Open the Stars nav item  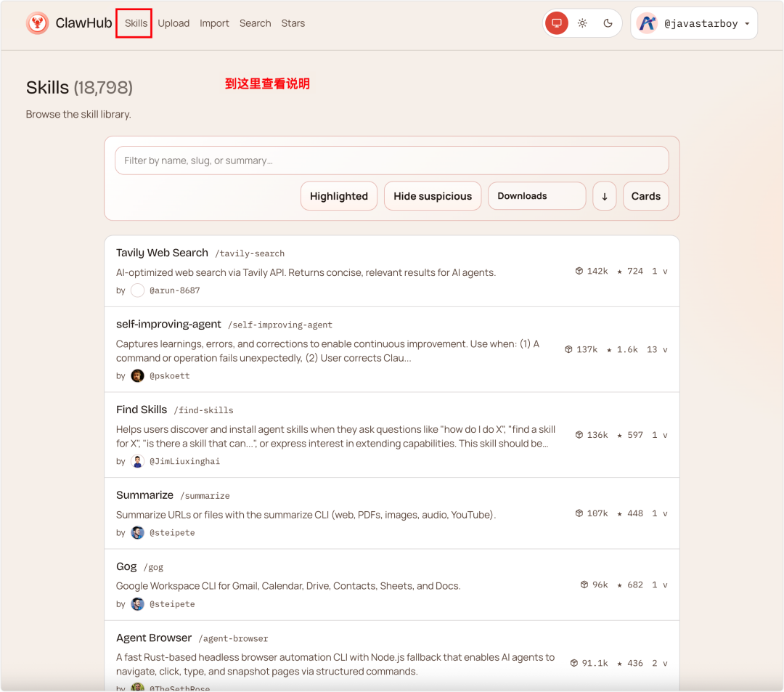(x=293, y=23)
